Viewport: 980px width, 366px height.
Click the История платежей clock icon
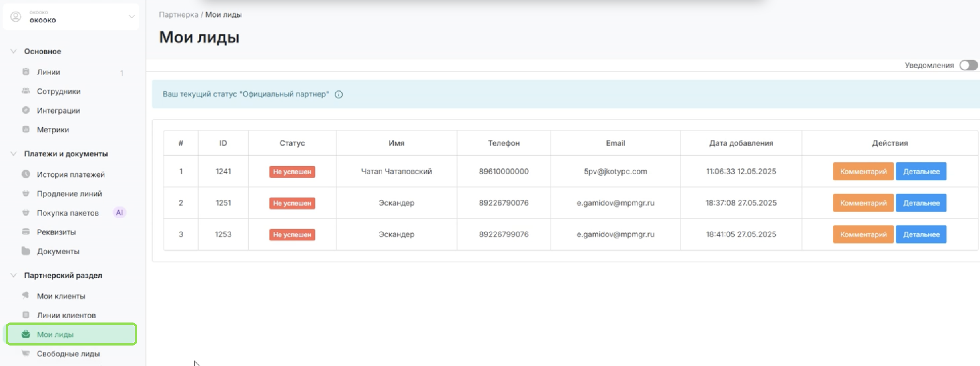tap(26, 174)
